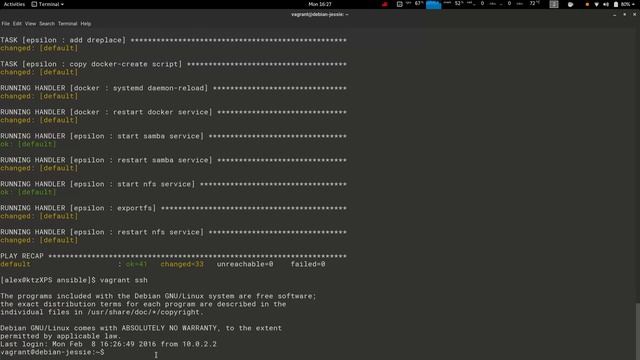The width and height of the screenshot is (640, 360).
Task: Click 'start samba service' handler line
Action: pos(173,136)
